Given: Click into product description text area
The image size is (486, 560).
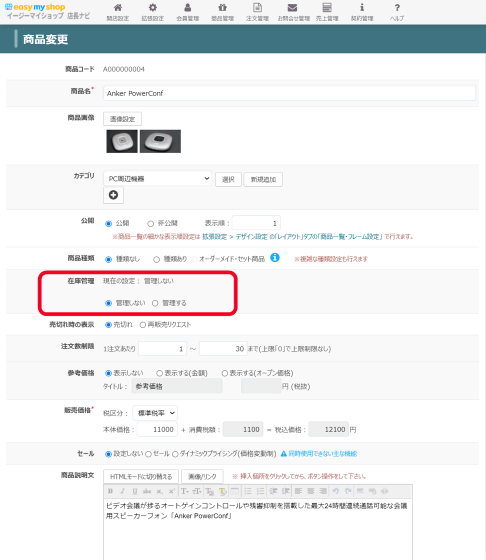Looking at the screenshot, I should tap(258, 530).
